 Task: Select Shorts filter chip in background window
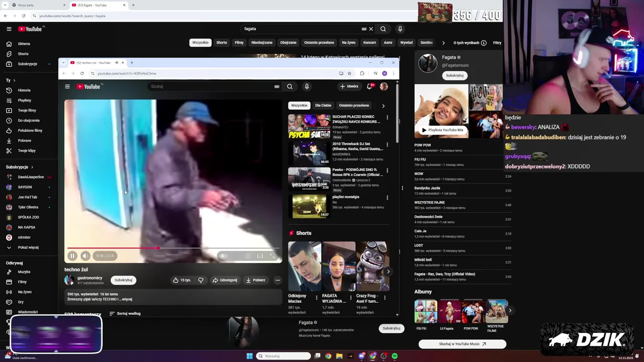(221, 43)
